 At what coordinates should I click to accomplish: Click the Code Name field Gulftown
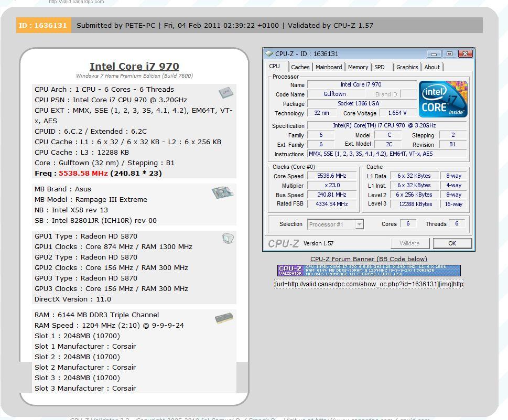pyautogui.click(x=336, y=94)
